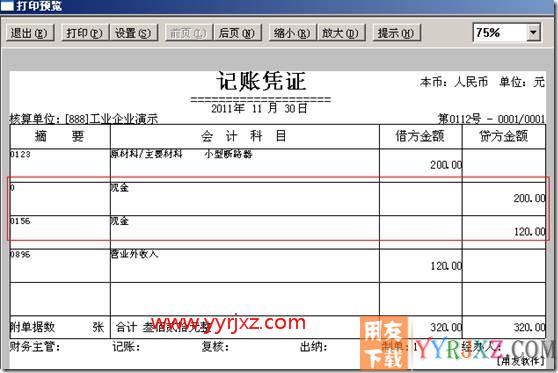Select the 记账凭证 heading text
Viewport: 558px width, 373px height.
pos(261,82)
